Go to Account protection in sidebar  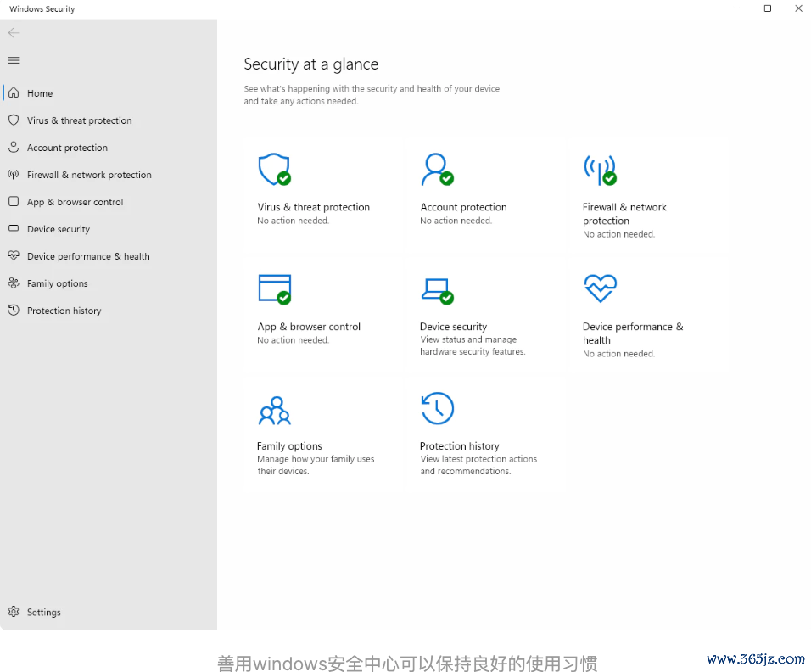pos(109,148)
